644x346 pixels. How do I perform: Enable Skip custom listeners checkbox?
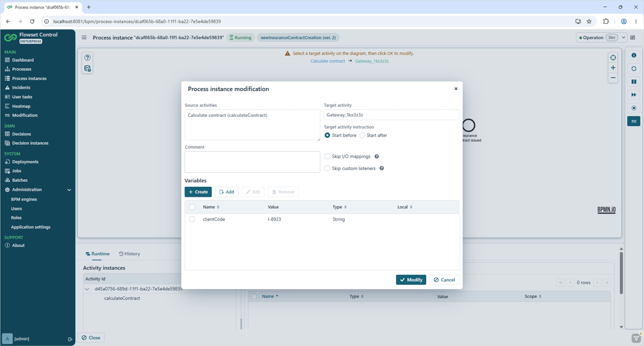tap(327, 168)
